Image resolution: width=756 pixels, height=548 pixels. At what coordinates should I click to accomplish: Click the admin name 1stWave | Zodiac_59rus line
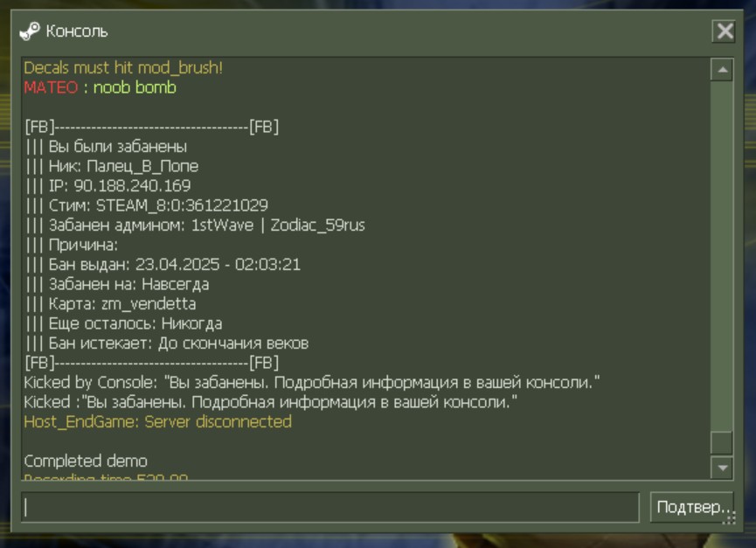[x=195, y=225]
